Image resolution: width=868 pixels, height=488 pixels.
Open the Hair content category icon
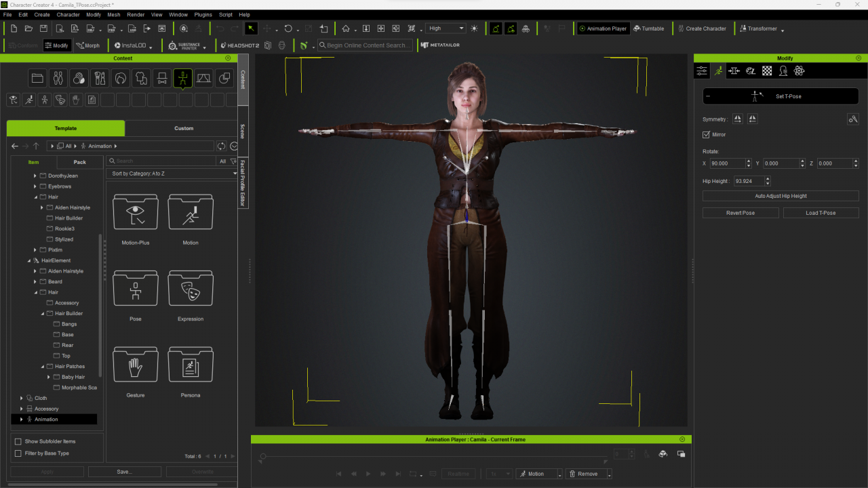[x=120, y=79]
